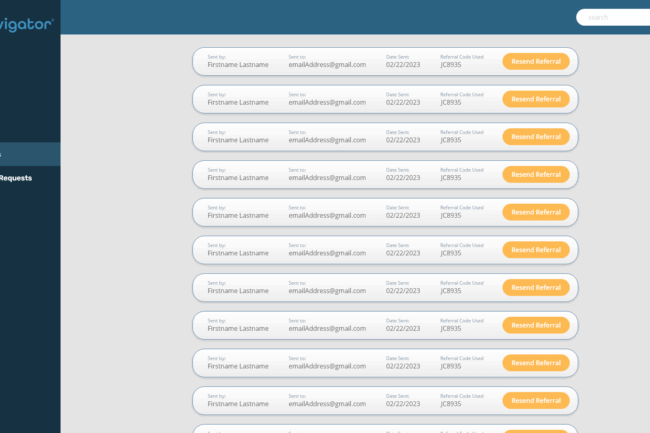Select email address in the first referral row

(x=327, y=65)
